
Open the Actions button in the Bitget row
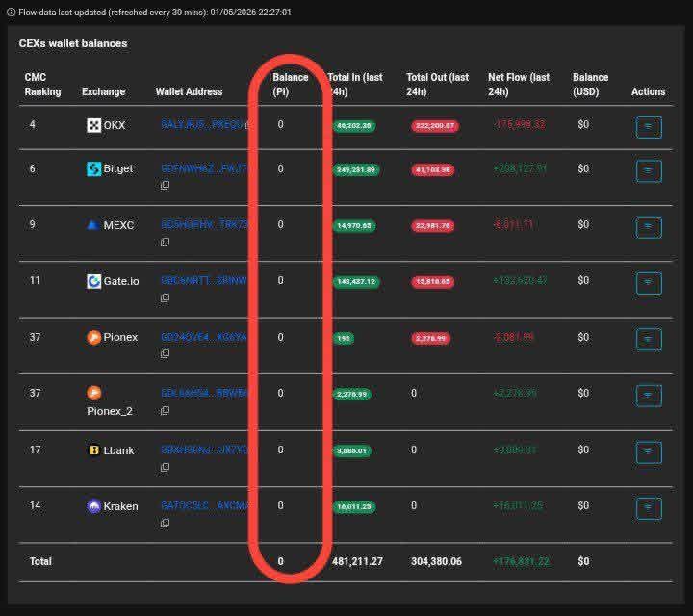[649, 171]
